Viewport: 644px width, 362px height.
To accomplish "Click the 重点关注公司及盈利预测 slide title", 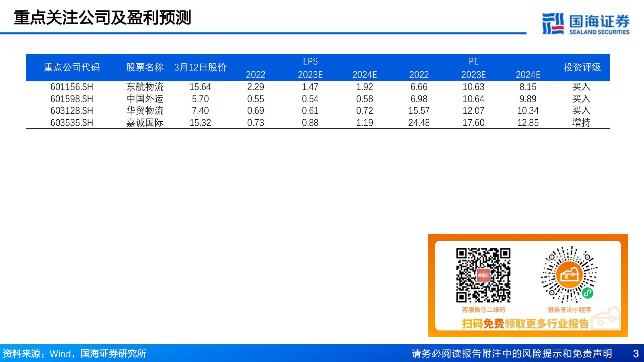I will coord(102,17).
